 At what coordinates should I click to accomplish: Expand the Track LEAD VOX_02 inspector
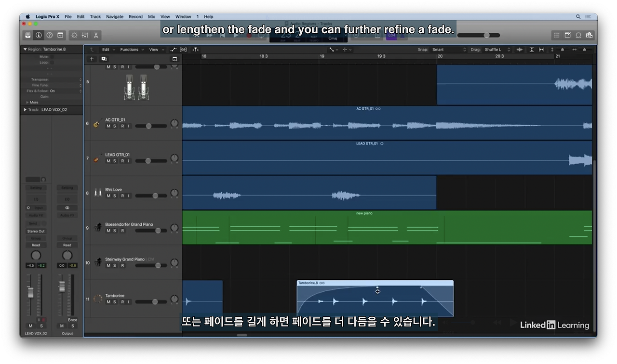(25, 110)
